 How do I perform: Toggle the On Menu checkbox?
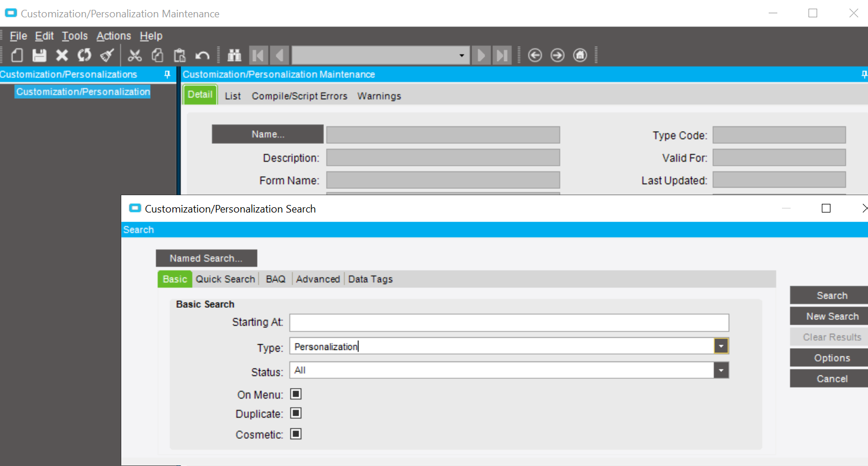(x=296, y=394)
